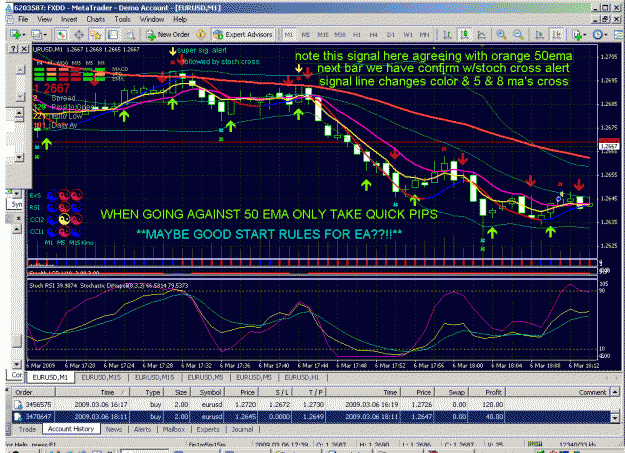The height and width of the screenshot is (453, 625).
Task: Expand the Profiles dropdown arrow
Action: (45, 35)
